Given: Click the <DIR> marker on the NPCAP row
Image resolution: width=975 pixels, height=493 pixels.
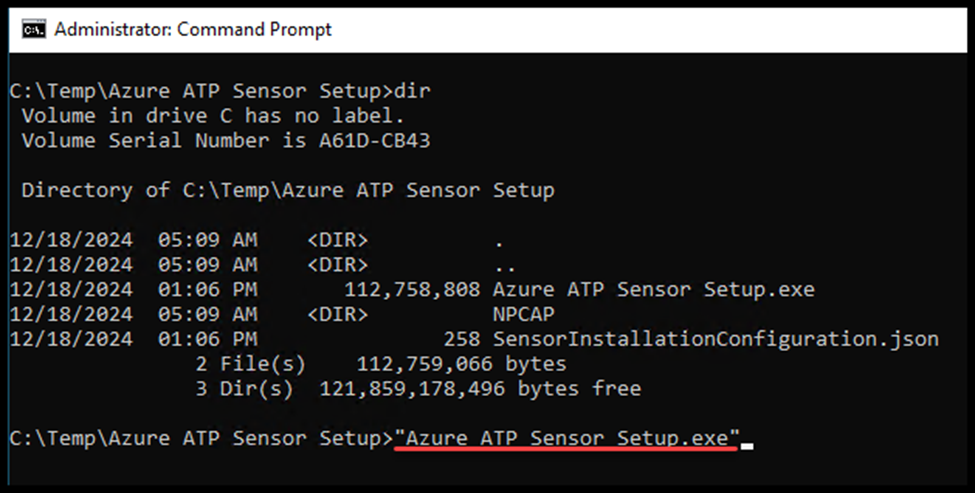Looking at the screenshot, I should (x=338, y=314).
